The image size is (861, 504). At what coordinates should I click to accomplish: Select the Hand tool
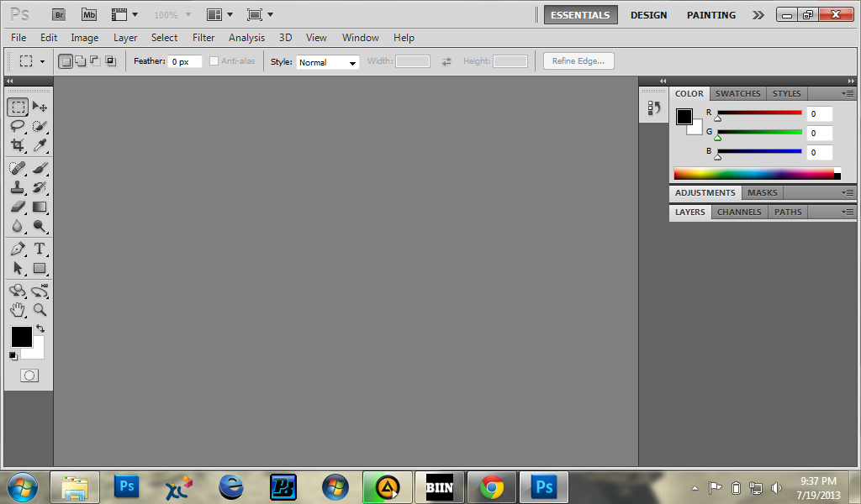[18, 310]
